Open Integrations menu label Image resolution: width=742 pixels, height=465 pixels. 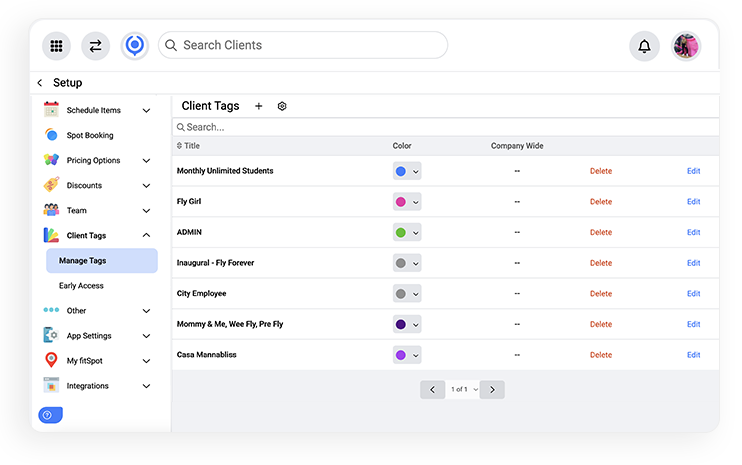tap(88, 386)
